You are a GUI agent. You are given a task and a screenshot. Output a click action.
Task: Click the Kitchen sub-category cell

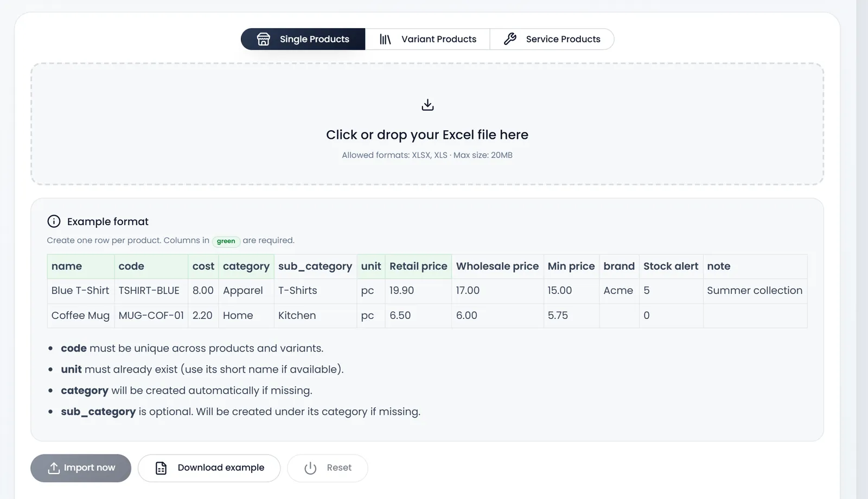click(x=315, y=316)
